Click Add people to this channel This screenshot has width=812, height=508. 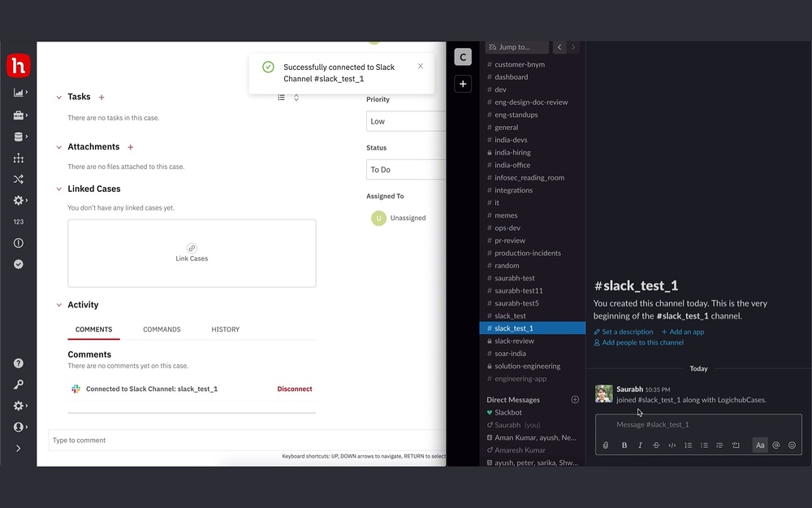pyautogui.click(x=638, y=343)
